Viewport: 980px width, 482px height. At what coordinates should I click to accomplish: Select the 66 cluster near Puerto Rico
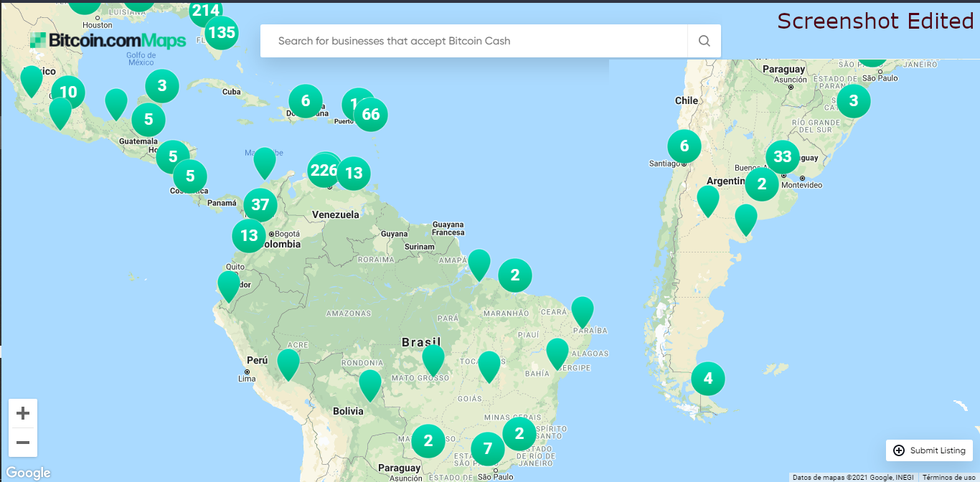click(x=371, y=114)
